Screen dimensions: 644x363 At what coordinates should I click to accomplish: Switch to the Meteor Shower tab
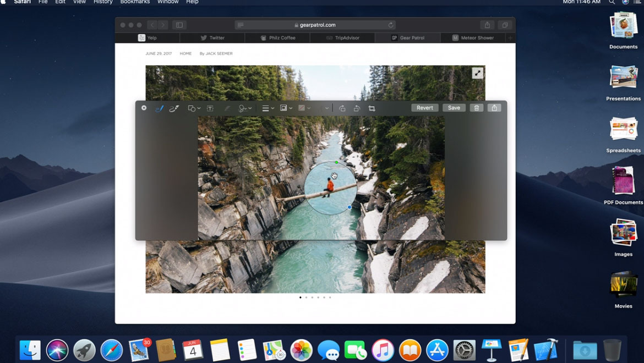473,38
